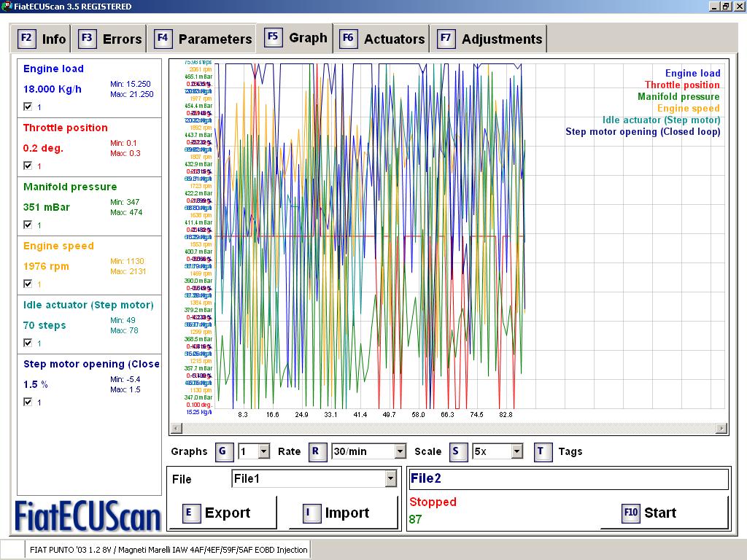The width and height of the screenshot is (747, 560).
Task: Toggle the Manifold pressure graph checkbox
Action: point(28,225)
